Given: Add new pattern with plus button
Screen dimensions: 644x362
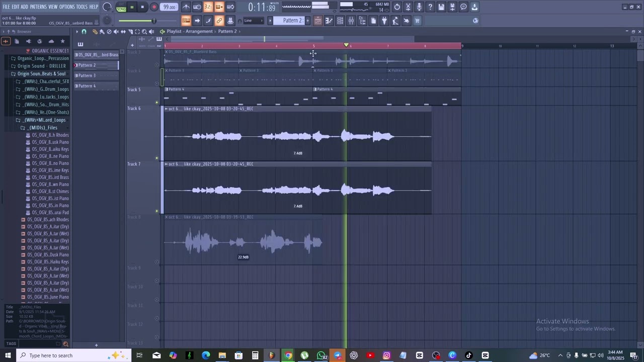Looking at the screenshot, I should 307,21.
